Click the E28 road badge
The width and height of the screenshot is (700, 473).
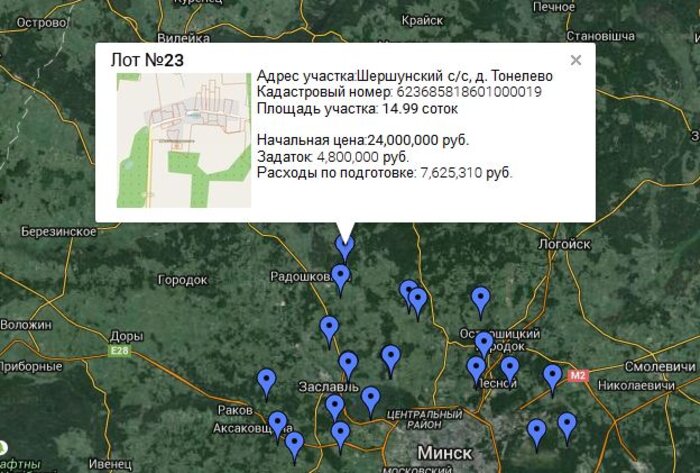coord(120,352)
